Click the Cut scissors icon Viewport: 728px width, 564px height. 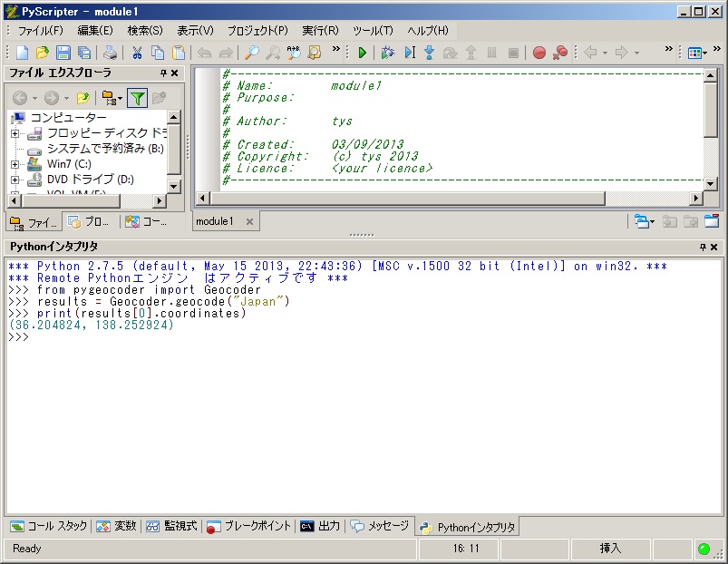[137, 53]
